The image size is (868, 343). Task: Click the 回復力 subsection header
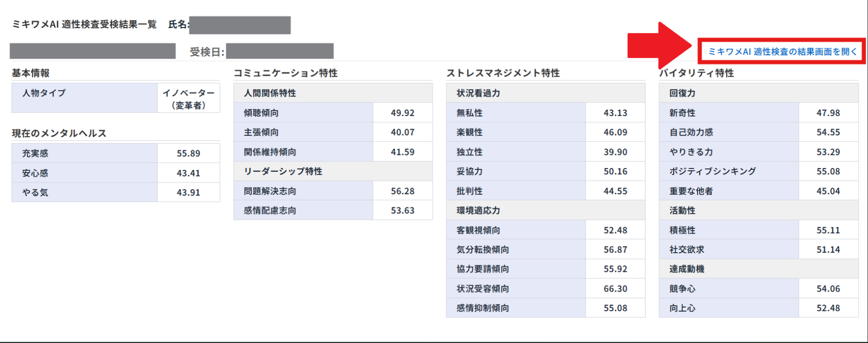tap(682, 93)
